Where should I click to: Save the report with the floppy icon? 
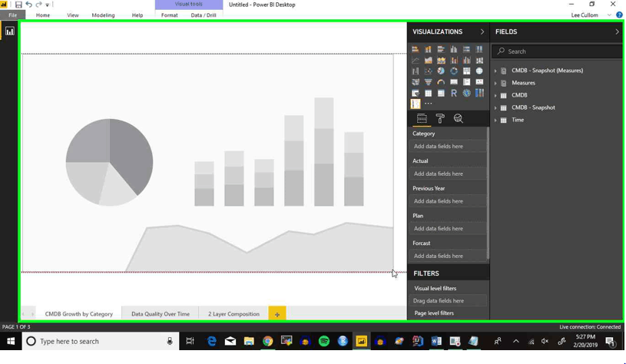tap(18, 5)
